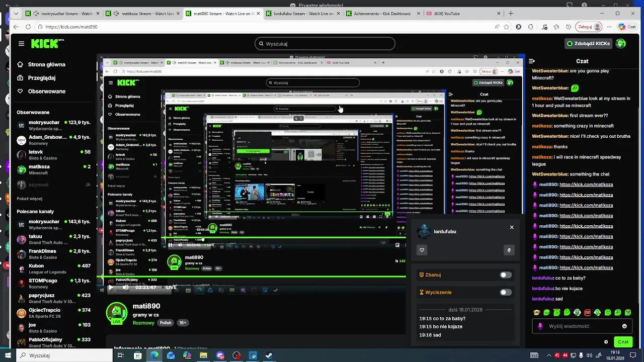Click the KICK logo
This screenshot has height=362, width=644.
[x=47, y=44]
